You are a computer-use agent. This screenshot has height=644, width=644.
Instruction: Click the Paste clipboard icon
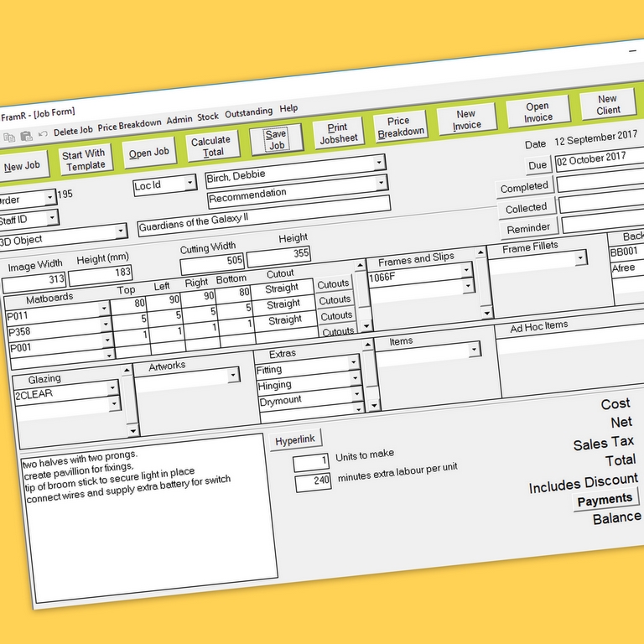tap(26, 135)
